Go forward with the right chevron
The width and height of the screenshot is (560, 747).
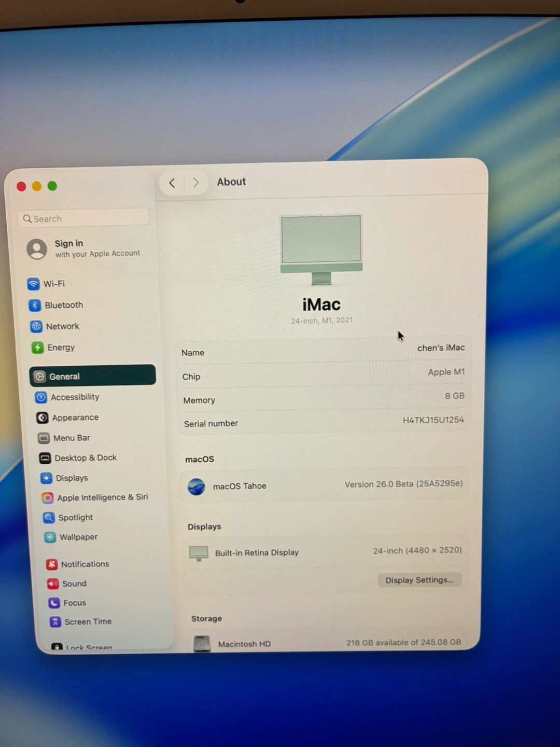(x=196, y=183)
